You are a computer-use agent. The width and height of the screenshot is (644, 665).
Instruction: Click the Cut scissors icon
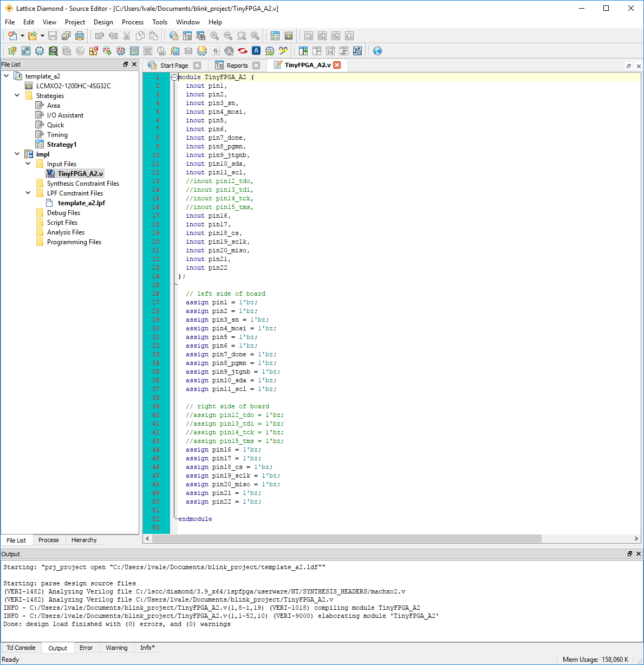127,36
